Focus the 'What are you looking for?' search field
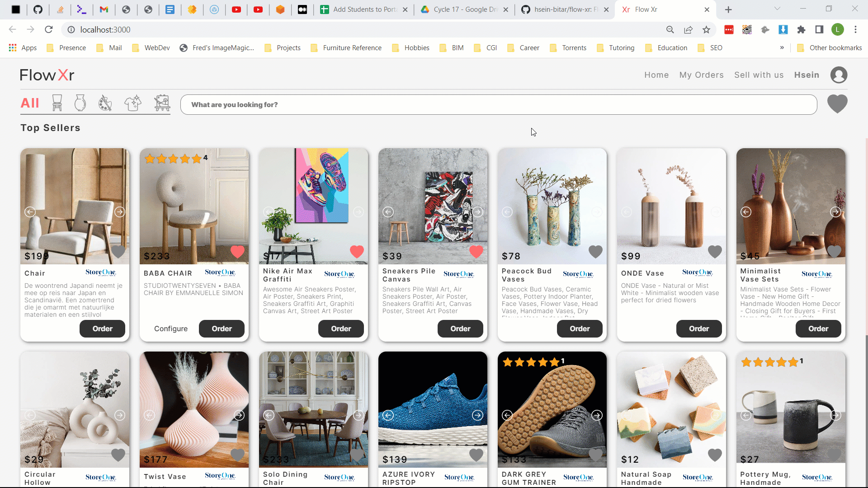The width and height of the screenshot is (868, 488). [498, 105]
